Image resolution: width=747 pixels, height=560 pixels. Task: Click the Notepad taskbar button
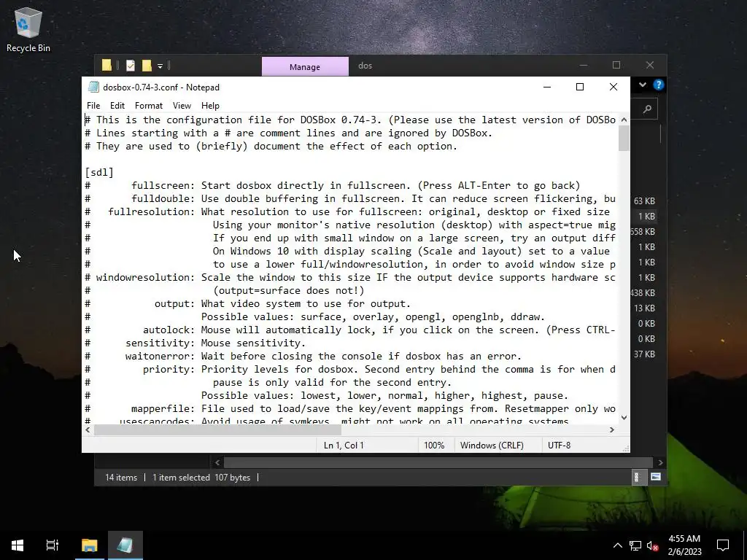coord(125,545)
